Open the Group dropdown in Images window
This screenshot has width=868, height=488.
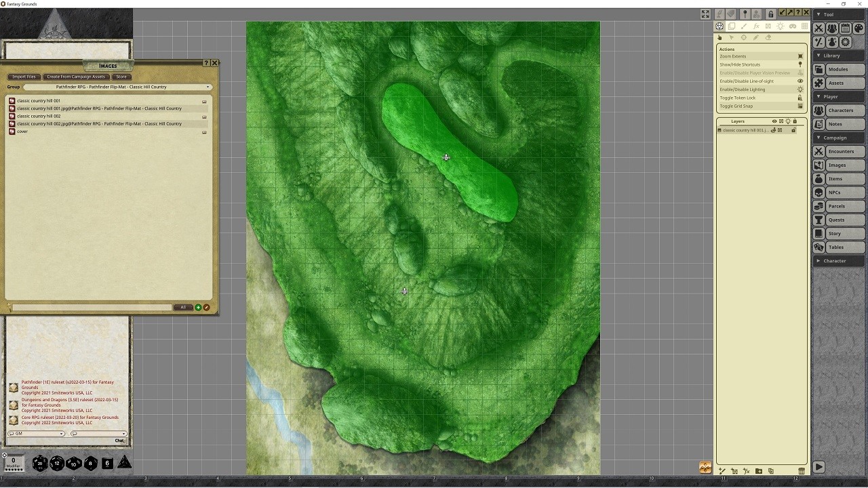pyautogui.click(x=117, y=87)
